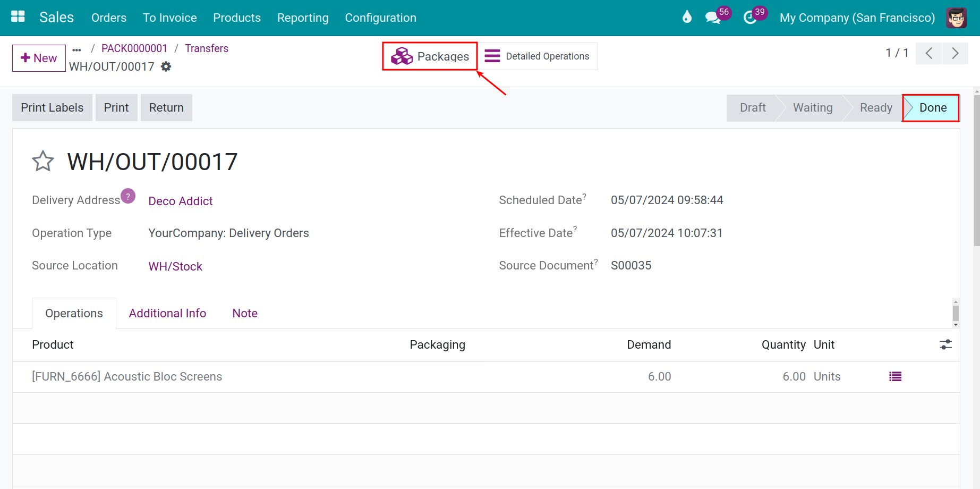Open the Detailed Operations smart button
This screenshot has height=489, width=980.
pyautogui.click(x=537, y=56)
